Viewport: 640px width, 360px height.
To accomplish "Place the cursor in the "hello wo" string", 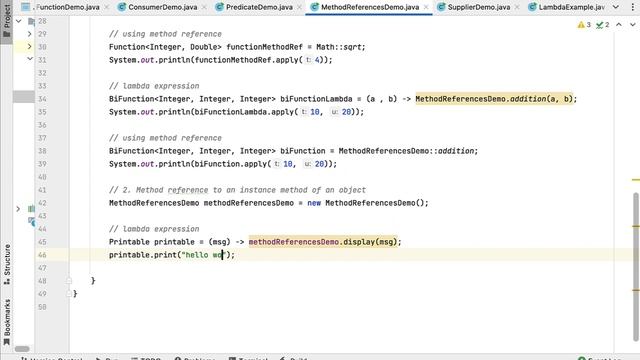I will (x=203, y=255).
